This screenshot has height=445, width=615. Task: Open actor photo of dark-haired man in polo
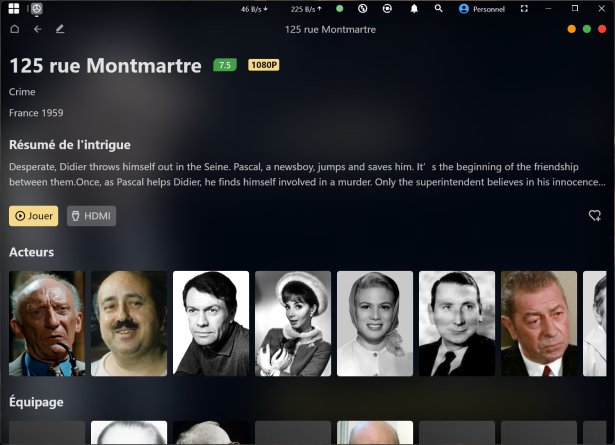tap(211, 323)
